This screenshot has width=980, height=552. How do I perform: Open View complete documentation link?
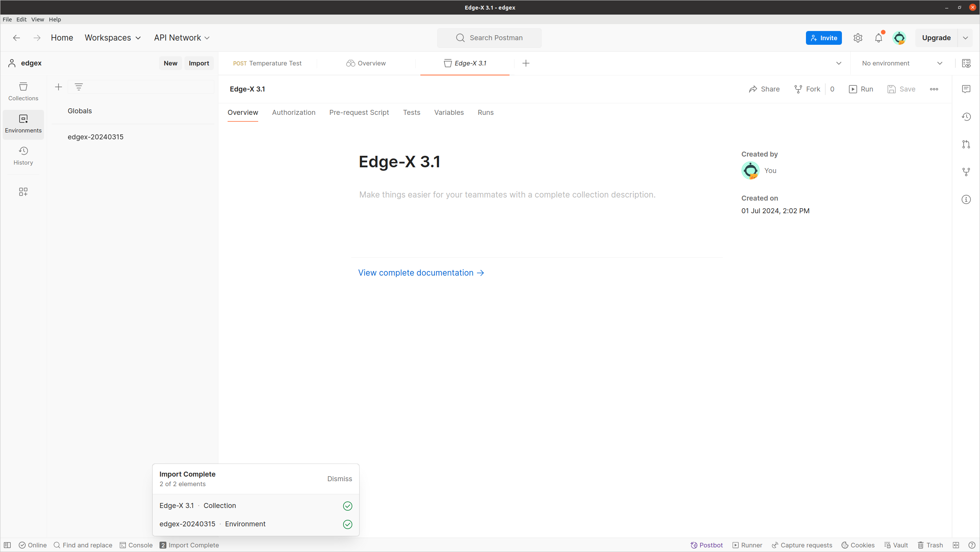[x=421, y=273]
